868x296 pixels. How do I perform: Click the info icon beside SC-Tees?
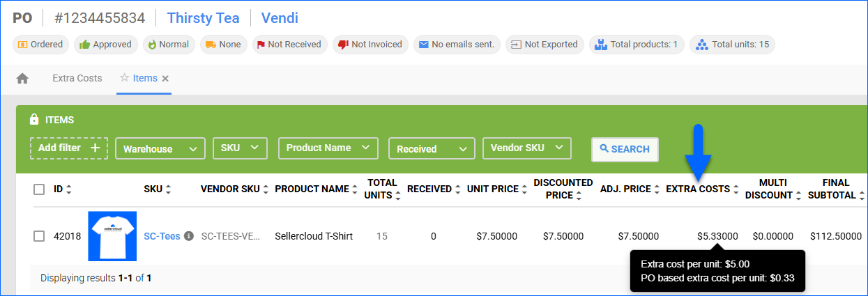pos(188,237)
